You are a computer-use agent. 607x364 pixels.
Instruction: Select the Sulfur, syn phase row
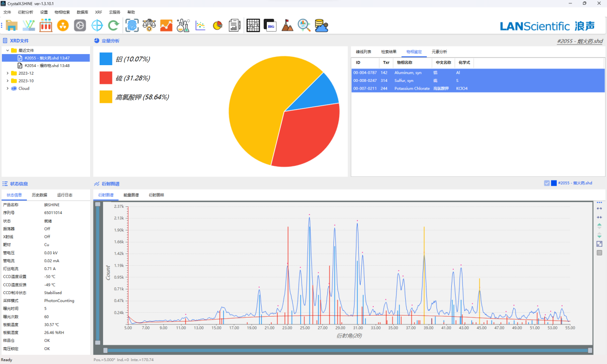coord(478,80)
